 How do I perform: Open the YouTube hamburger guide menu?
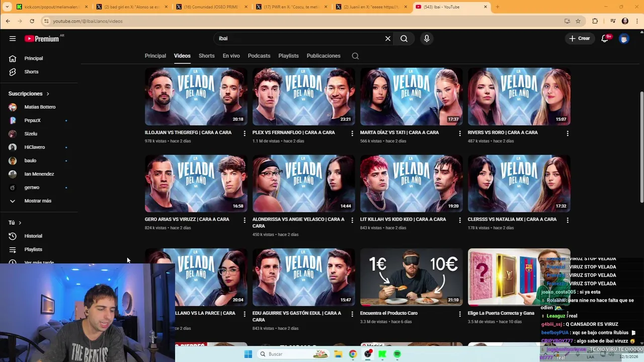(13, 38)
